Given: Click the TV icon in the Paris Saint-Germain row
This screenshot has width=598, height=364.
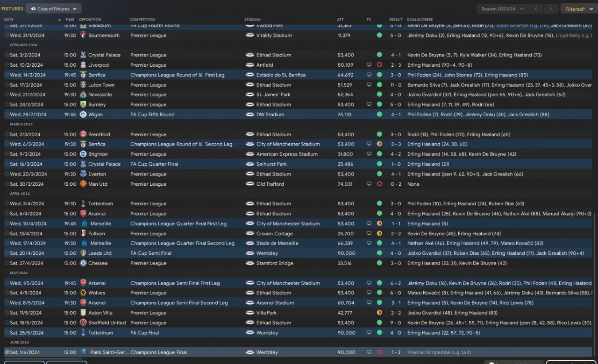Looking at the screenshot, I should pyautogui.click(x=369, y=352).
